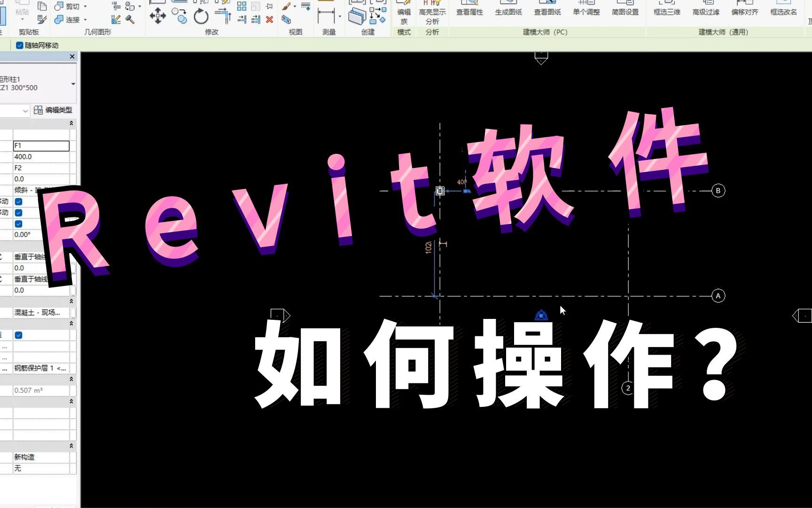Viewport: 812px width, 508px height.
Task: Click the 高级过滤 ribbon button
Action: [706, 8]
